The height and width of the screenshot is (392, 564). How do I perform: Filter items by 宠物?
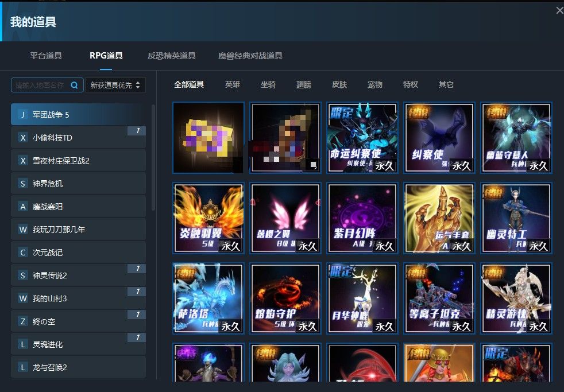375,84
